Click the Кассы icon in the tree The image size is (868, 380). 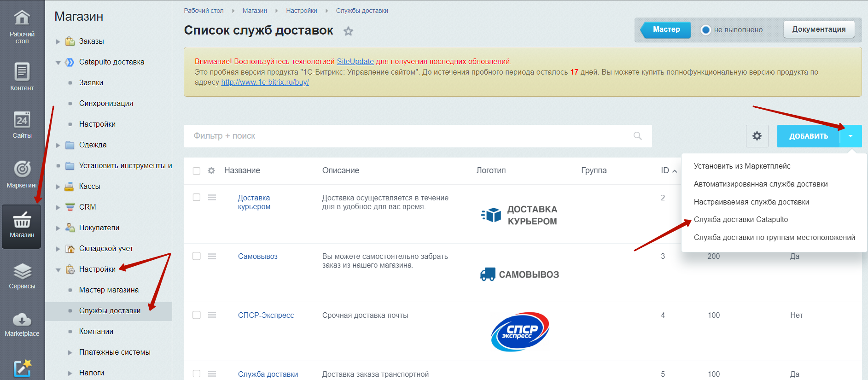pyautogui.click(x=70, y=186)
